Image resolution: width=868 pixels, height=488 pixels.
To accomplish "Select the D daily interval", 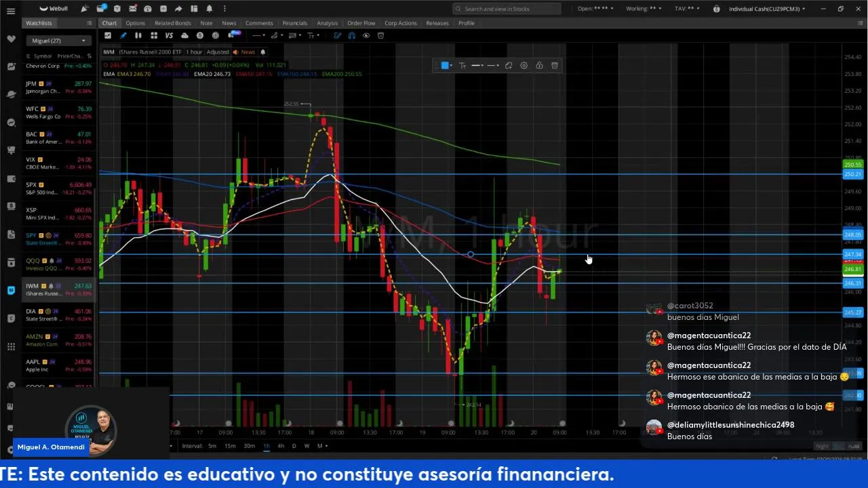I will pos(294,446).
